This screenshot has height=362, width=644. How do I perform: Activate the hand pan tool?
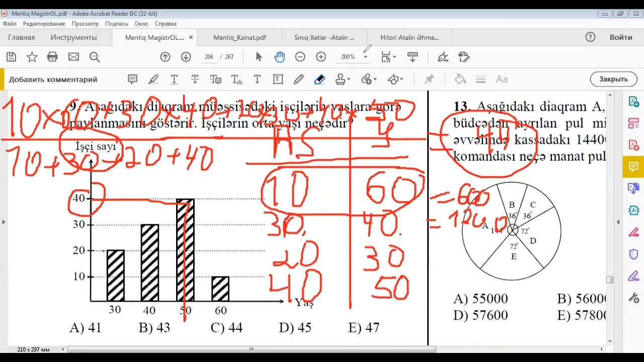pos(279,57)
